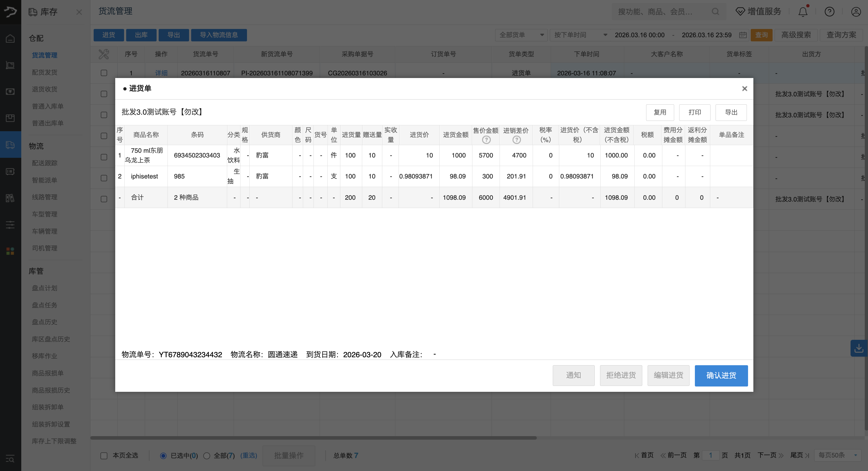Open the help question mark icon
Image resolution: width=868 pixels, height=471 pixels.
pos(829,12)
